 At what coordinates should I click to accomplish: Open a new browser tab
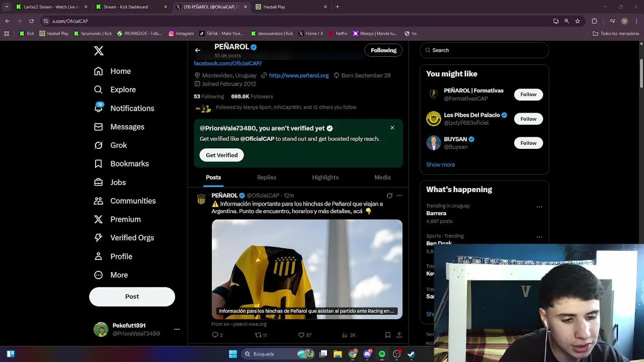337,7
